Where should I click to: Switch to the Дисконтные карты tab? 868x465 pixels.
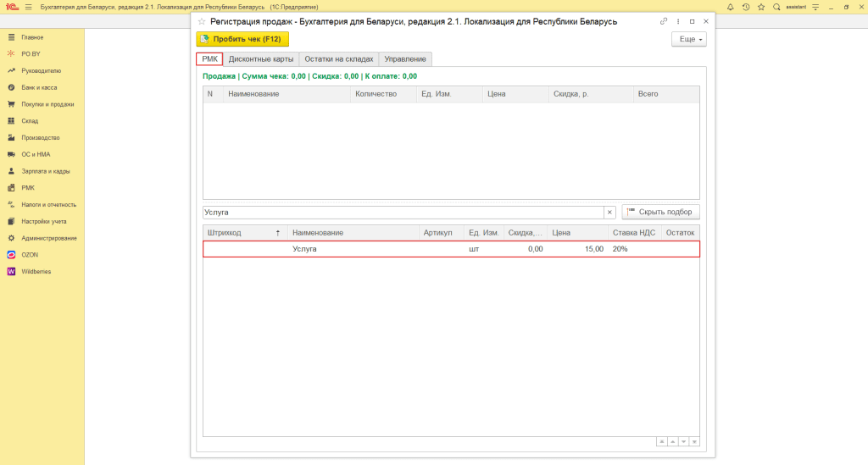coord(261,59)
